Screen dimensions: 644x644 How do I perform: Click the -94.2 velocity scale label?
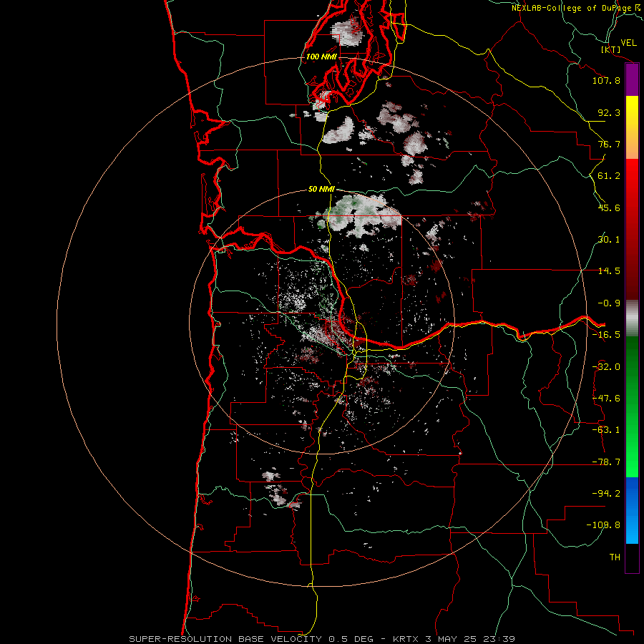(606, 493)
